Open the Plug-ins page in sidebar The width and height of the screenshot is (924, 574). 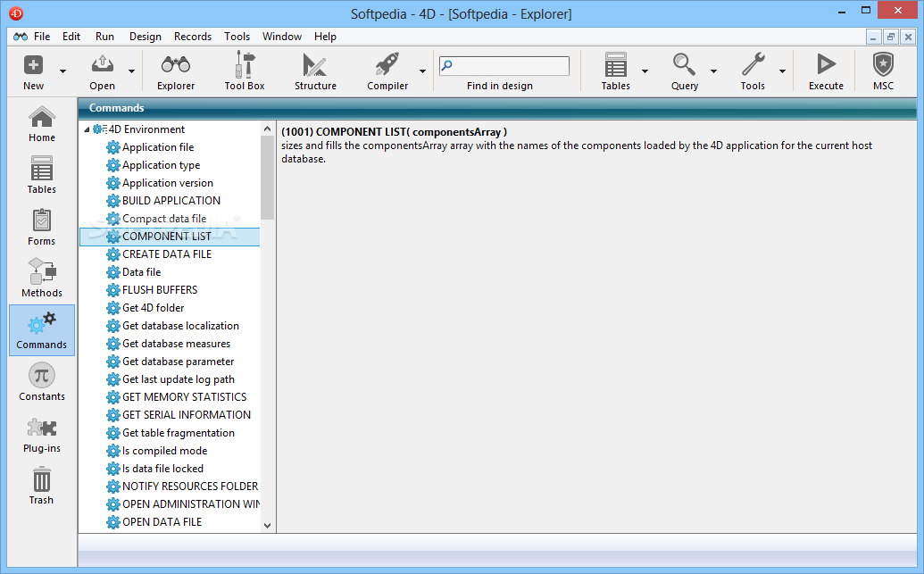tap(42, 435)
